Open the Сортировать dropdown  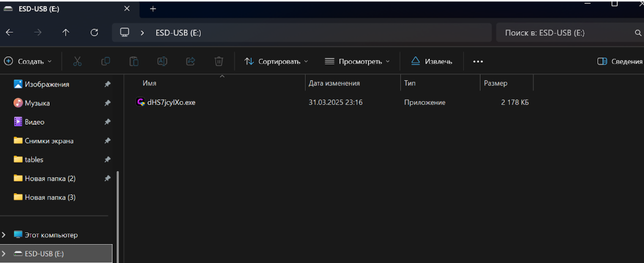click(x=276, y=61)
